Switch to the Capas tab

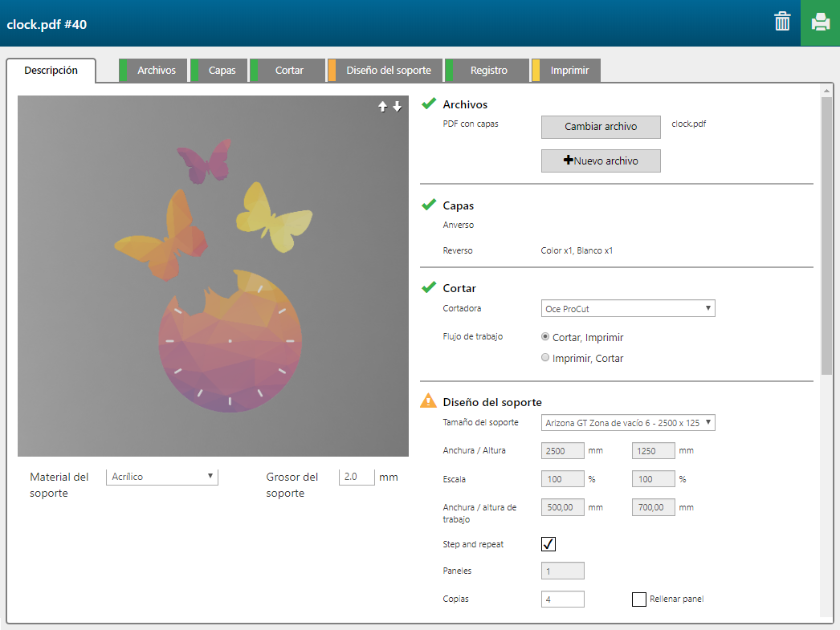pos(222,71)
